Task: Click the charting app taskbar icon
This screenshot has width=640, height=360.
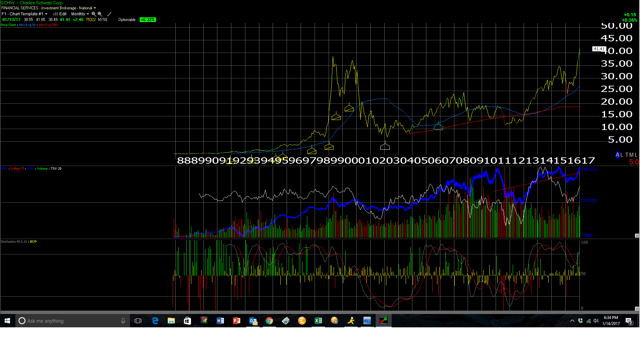Action: click(x=383, y=321)
